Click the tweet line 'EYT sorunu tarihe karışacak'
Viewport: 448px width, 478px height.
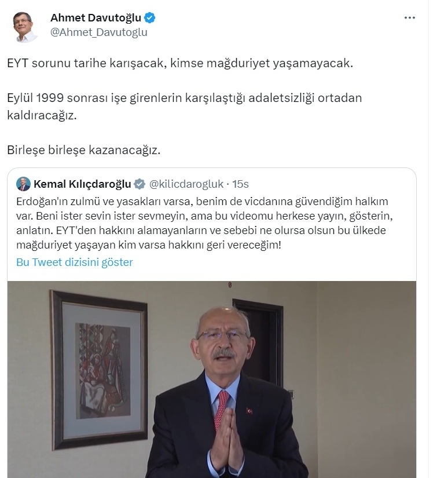(180, 63)
